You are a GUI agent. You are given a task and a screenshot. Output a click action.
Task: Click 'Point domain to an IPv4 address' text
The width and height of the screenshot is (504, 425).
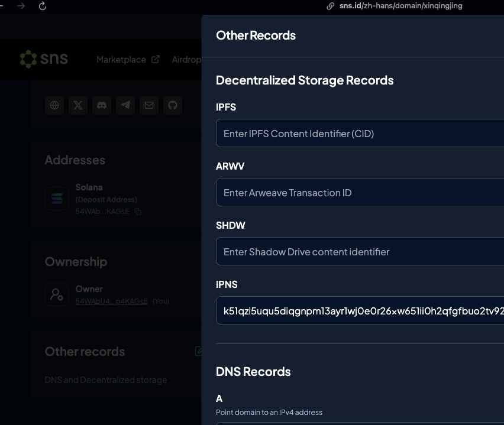pyautogui.click(x=269, y=413)
